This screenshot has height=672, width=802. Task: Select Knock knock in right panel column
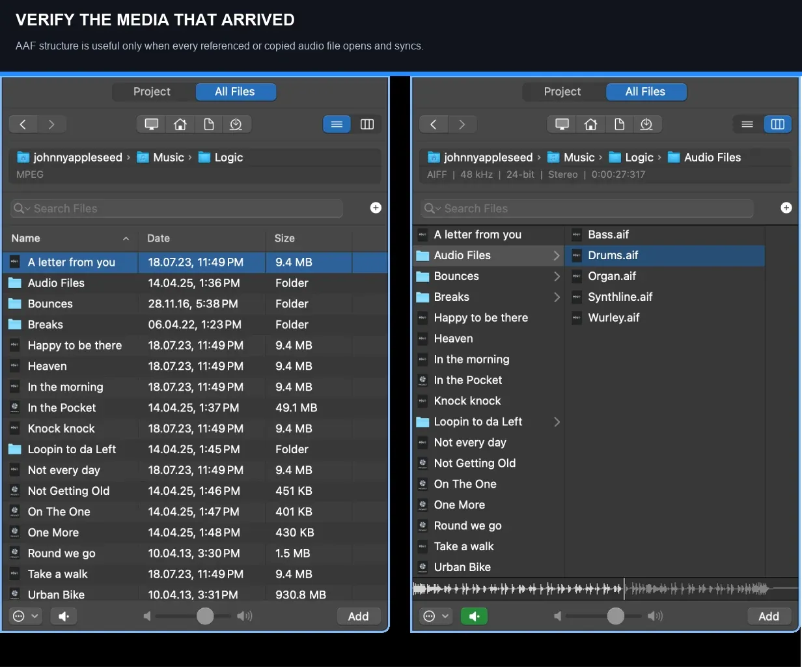[488, 401]
